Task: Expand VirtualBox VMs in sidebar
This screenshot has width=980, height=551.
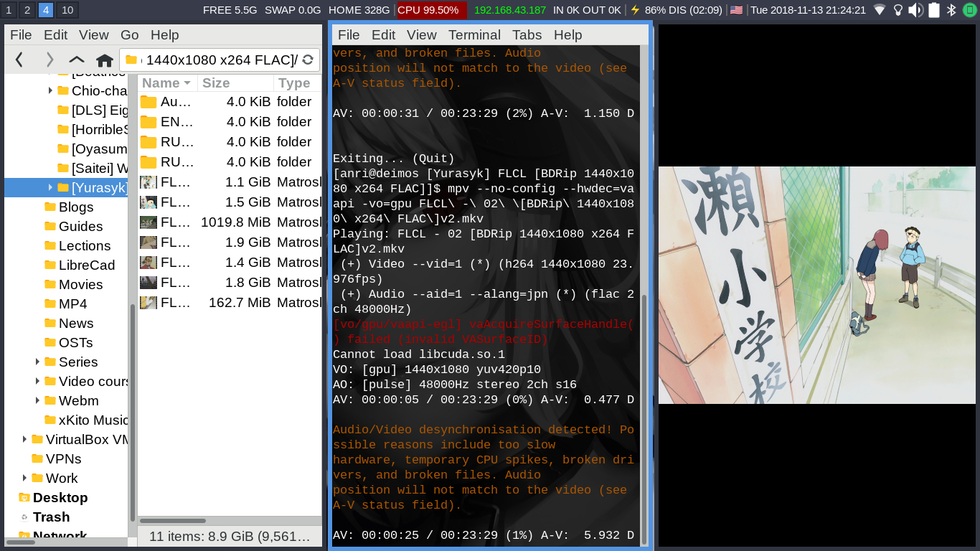Action: 24,439
